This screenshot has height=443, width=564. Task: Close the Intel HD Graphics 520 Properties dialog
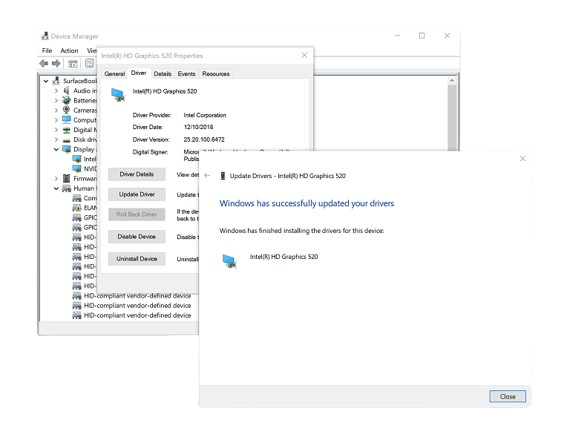[x=304, y=55]
